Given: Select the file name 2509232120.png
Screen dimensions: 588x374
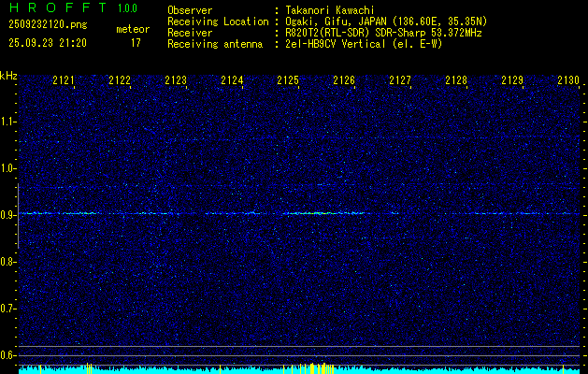Looking at the screenshot, I should [x=48, y=24].
